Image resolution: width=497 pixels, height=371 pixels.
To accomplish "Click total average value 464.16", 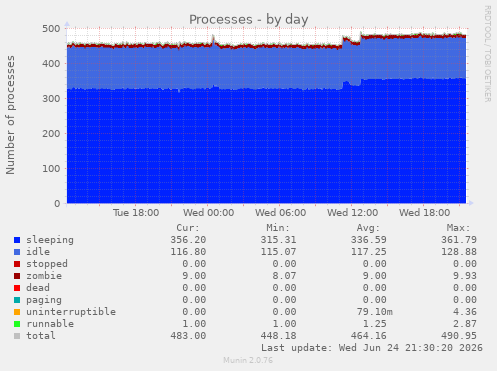I will coord(369,336).
